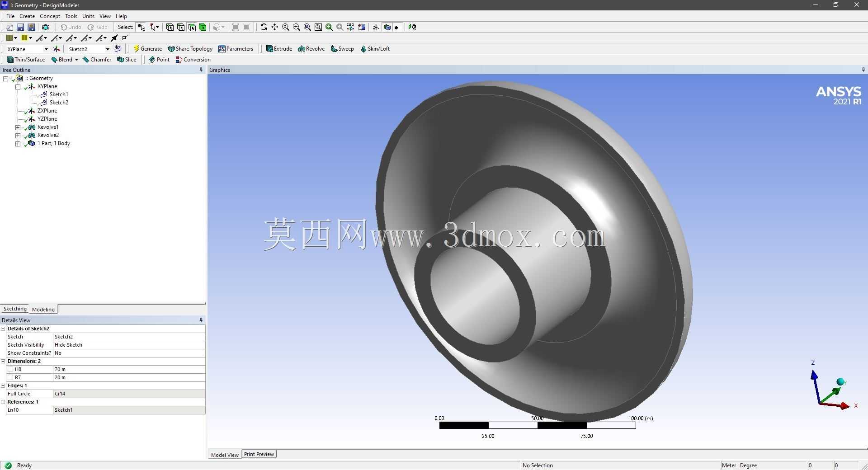The height and width of the screenshot is (470, 868).
Task: Select Sketch1 in the tree
Action: click(59, 94)
